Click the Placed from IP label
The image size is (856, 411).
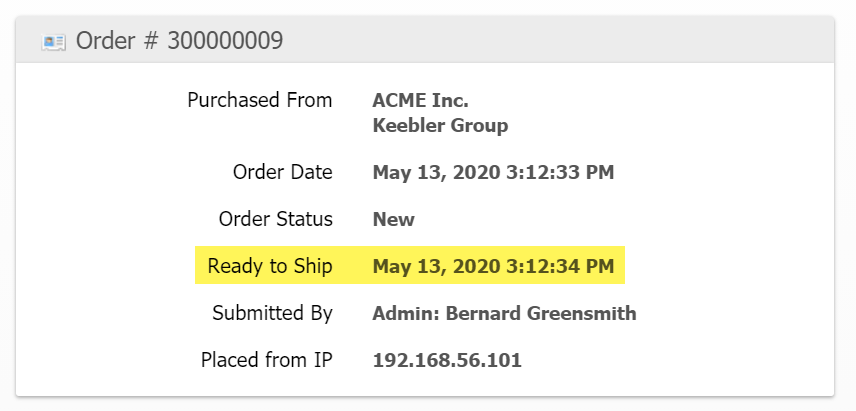[x=266, y=360]
